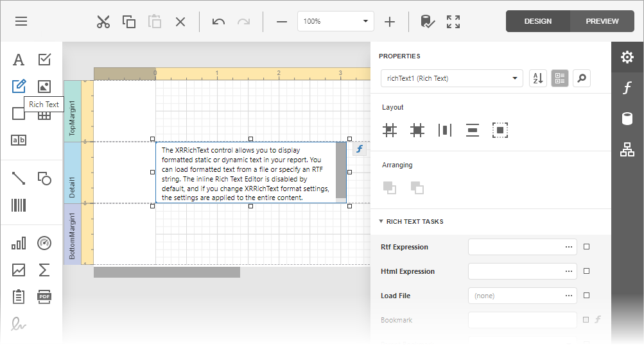
Task: Select the Barcode control in toolbox
Action: click(x=19, y=205)
